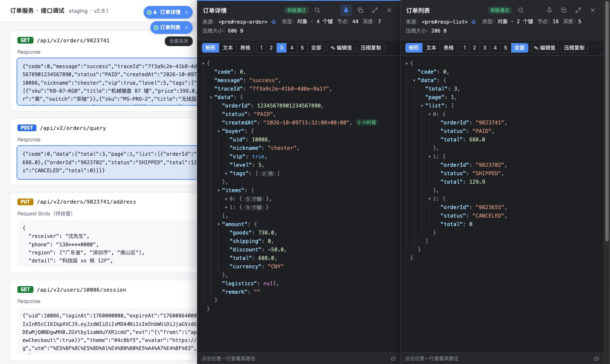Expand item 0 under "items" in 订单详情
610x364 pixels.
click(x=226, y=199)
